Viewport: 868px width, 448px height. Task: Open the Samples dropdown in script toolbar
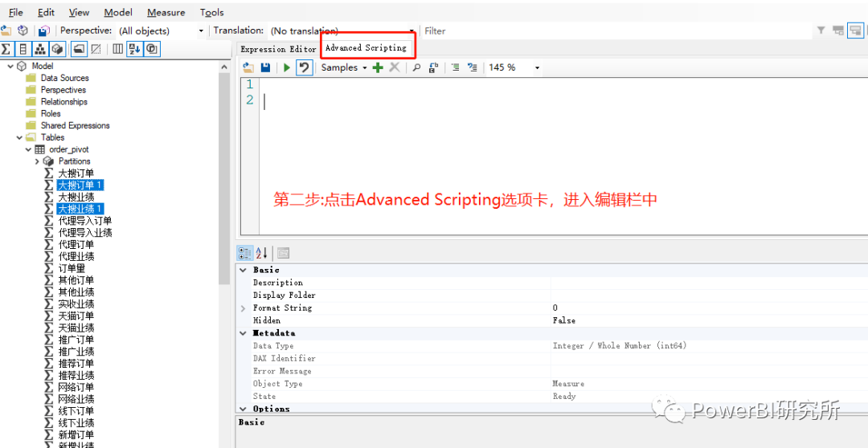click(x=344, y=67)
